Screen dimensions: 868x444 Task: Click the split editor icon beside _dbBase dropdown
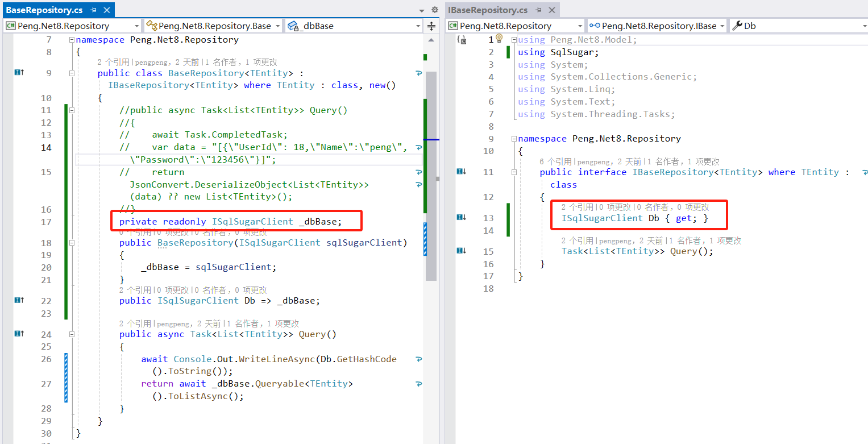click(431, 26)
